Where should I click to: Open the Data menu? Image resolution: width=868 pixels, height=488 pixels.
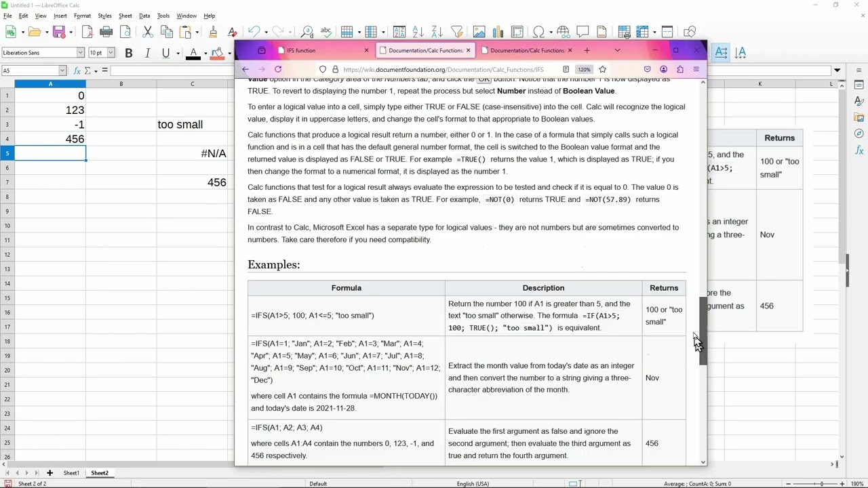point(144,16)
